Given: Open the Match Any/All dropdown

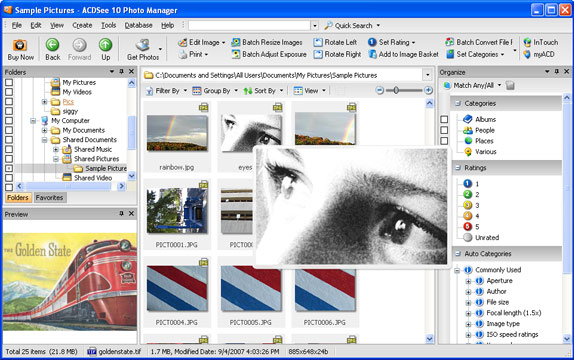Looking at the screenshot, I should (x=499, y=85).
